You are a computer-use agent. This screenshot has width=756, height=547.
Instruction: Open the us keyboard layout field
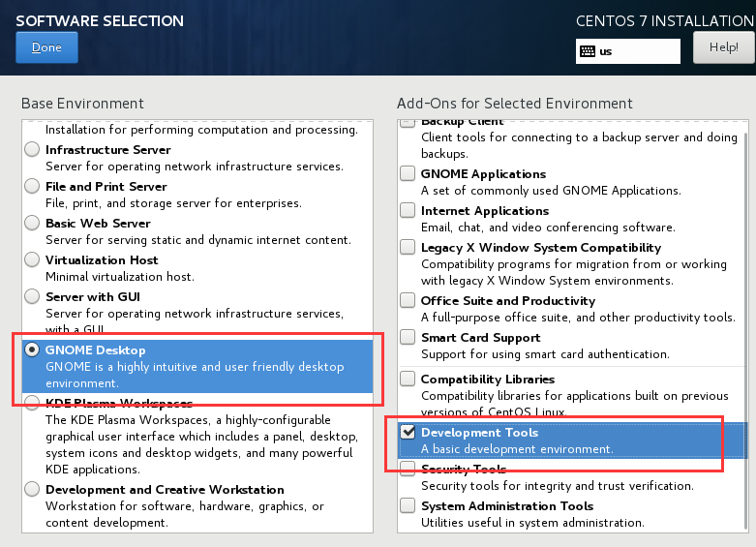[628, 51]
